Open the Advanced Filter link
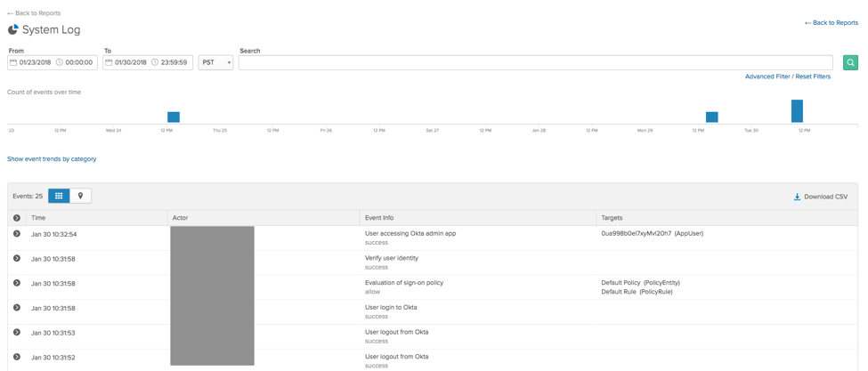 tap(767, 77)
